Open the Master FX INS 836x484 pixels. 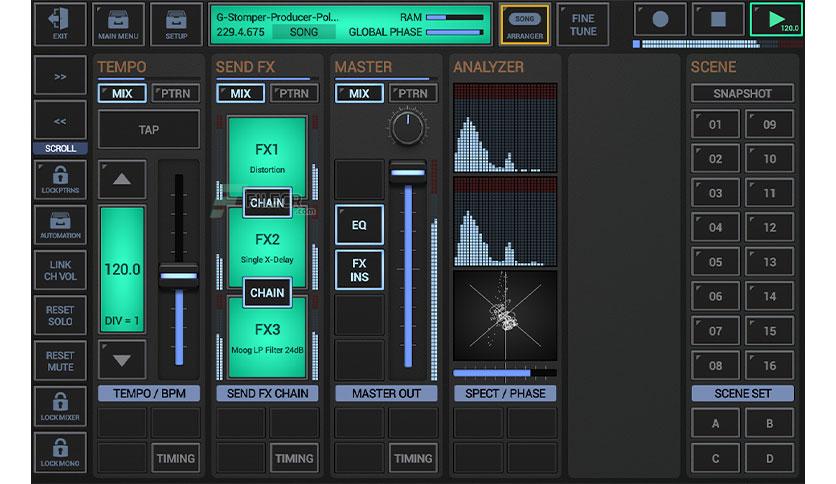tap(359, 270)
